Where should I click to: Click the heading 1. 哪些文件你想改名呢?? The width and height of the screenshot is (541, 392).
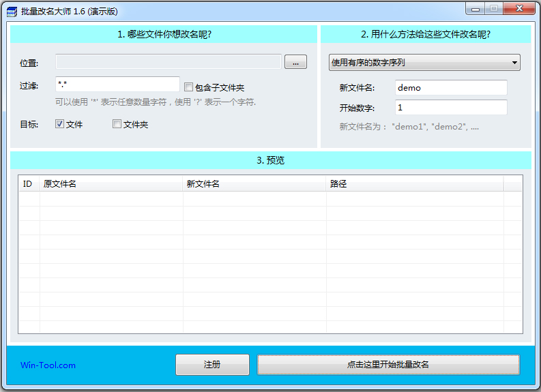point(164,34)
